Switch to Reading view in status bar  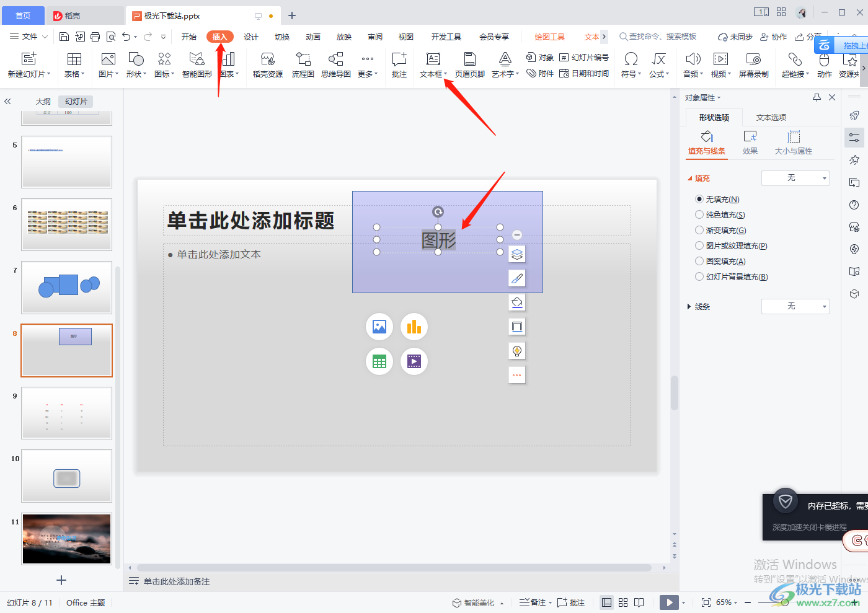point(639,602)
